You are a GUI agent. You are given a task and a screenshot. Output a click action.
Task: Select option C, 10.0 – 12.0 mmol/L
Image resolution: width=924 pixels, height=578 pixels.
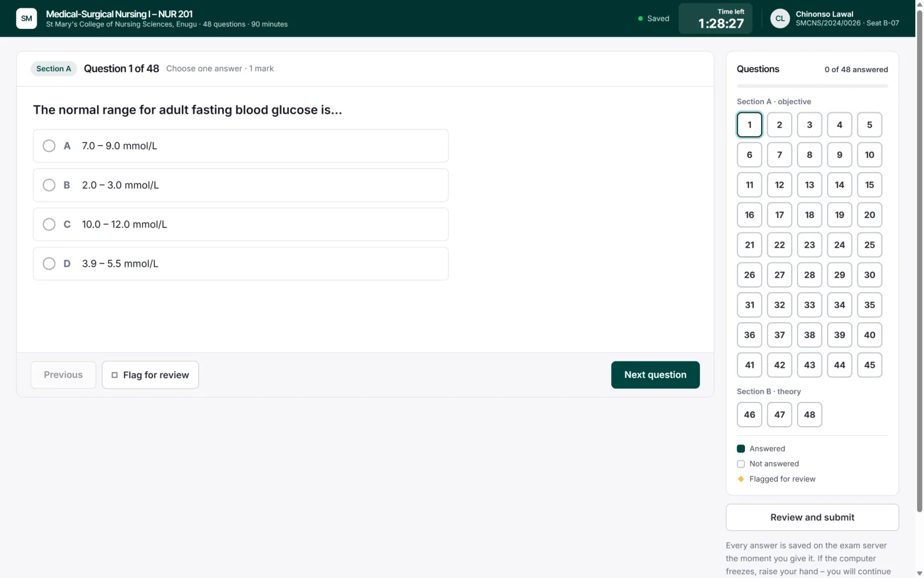241,225
